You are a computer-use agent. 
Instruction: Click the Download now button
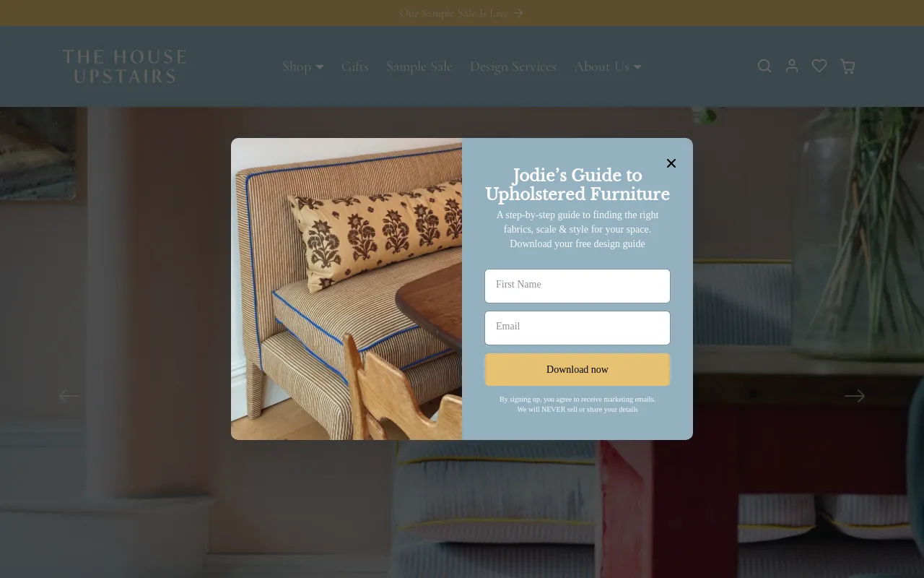[577, 369]
